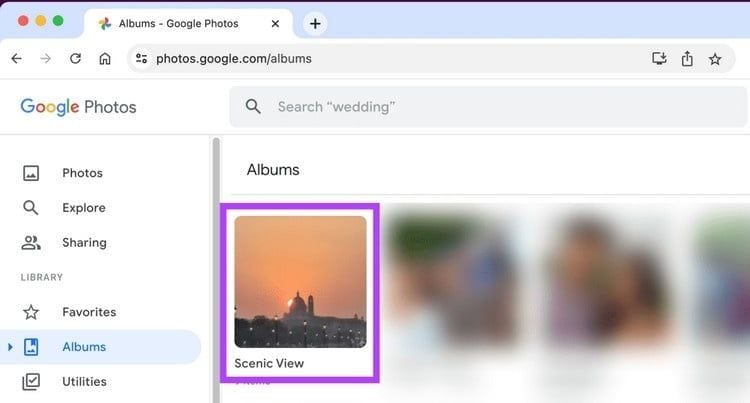
Task: Open Explore via the magnifier icon
Action: click(x=31, y=208)
